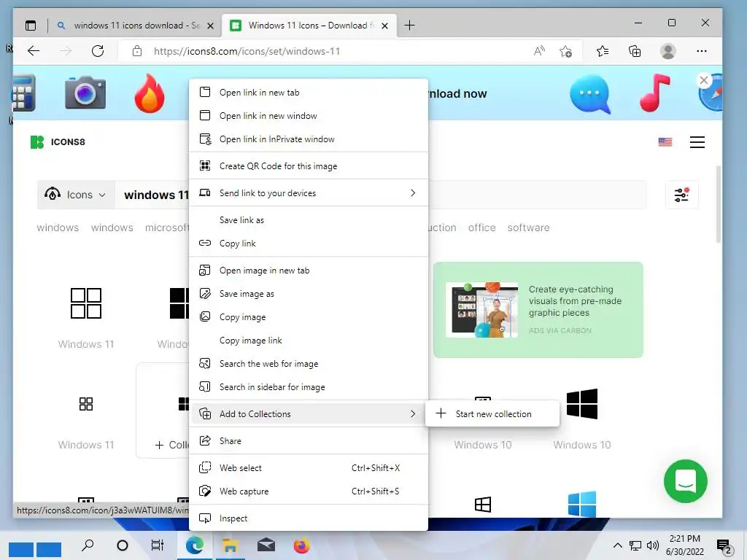Select Create QR Code for this image
The height and width of the screenshot is (560, 747).
click(x=309, y=166)
